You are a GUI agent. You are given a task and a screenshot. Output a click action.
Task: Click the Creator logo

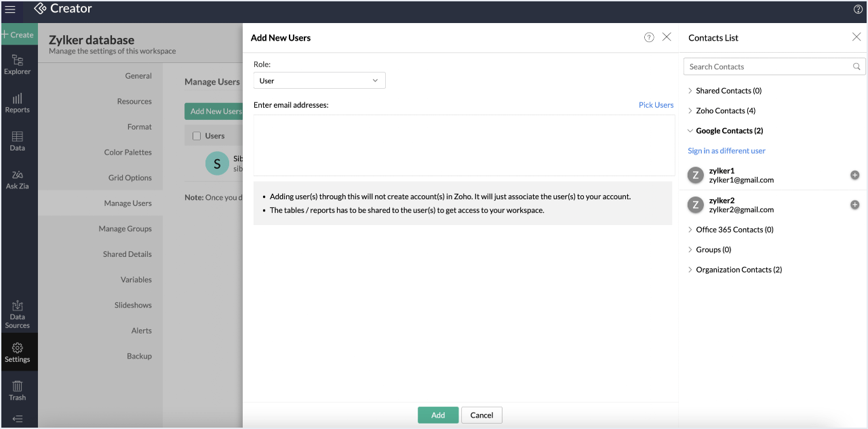point(63,9)
